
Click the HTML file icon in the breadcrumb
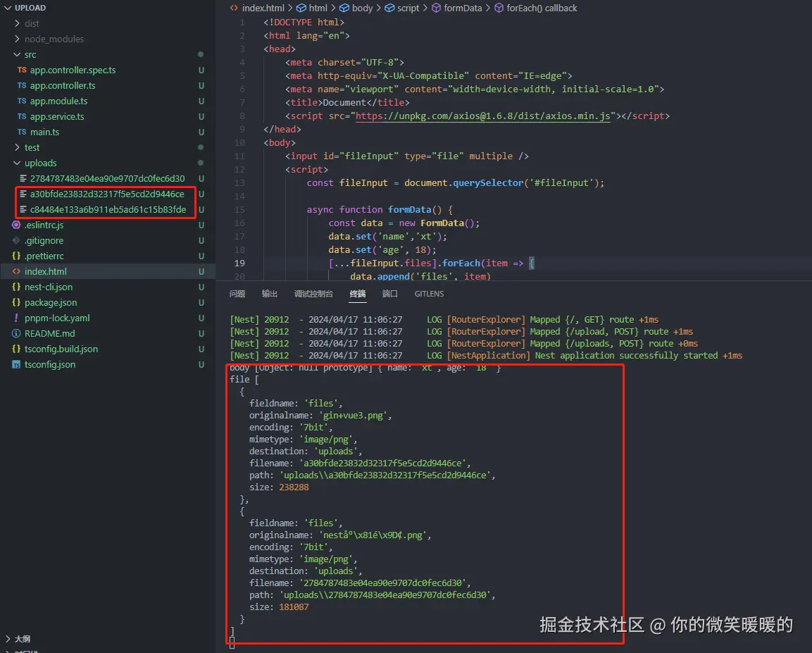point(234,8)
